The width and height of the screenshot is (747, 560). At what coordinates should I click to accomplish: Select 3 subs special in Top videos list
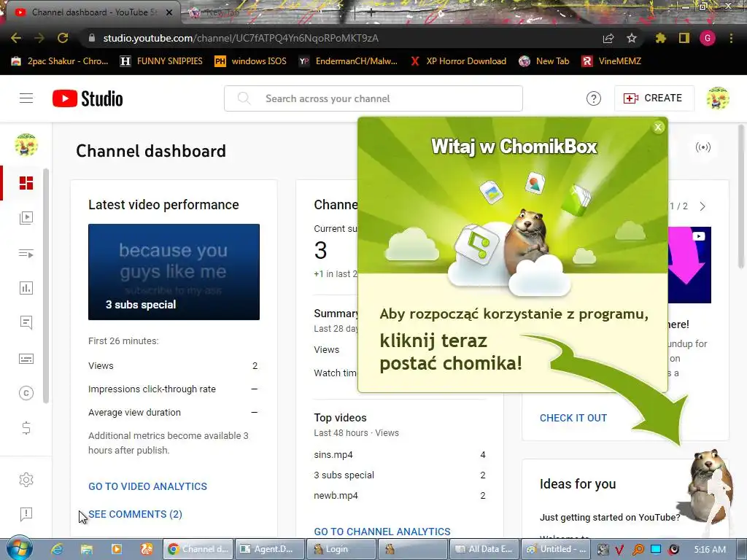(x=344, y=475)
